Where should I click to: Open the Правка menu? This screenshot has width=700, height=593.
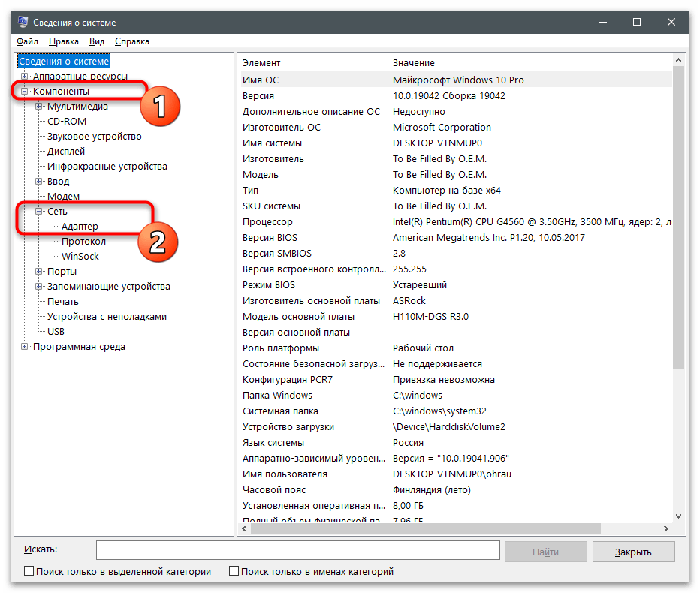click(x=64, y=41)
